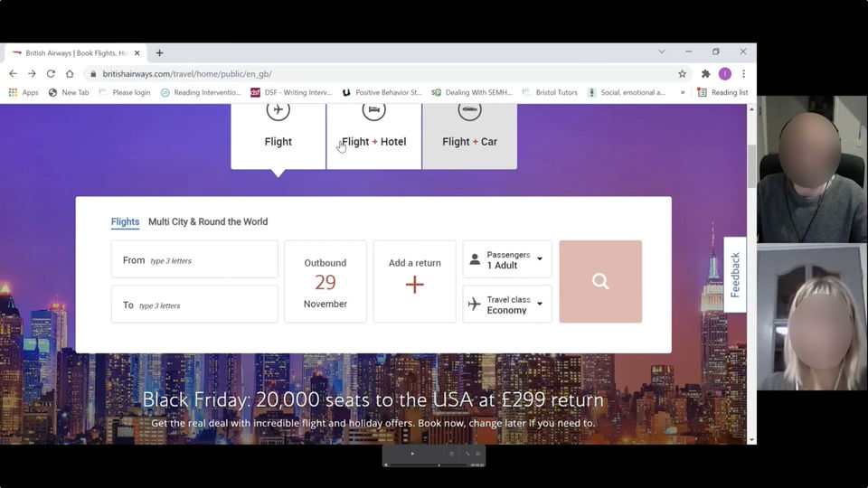Click the browser forward arrow
This screenshot has height=488, width=868.
pos(32,73)
